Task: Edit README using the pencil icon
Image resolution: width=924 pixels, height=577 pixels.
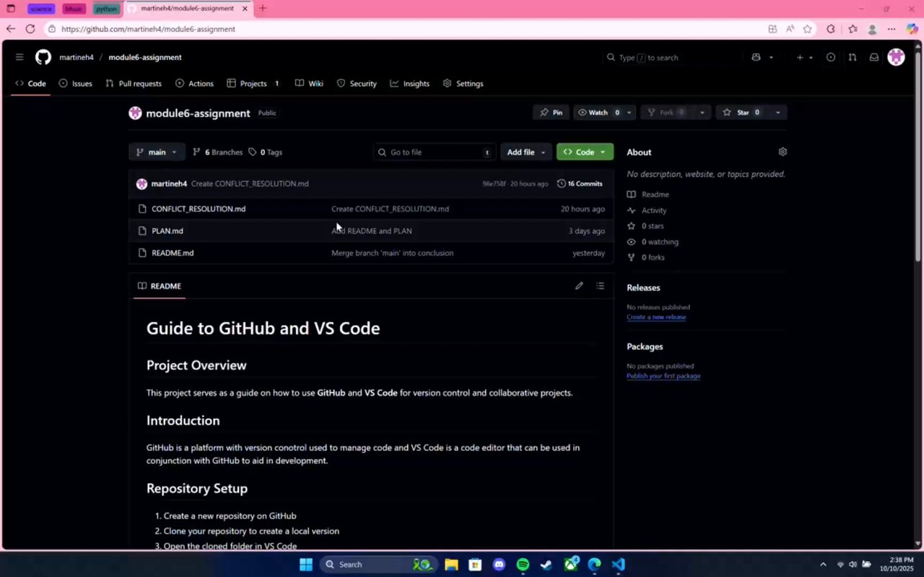Action: (x=579, y=286)
